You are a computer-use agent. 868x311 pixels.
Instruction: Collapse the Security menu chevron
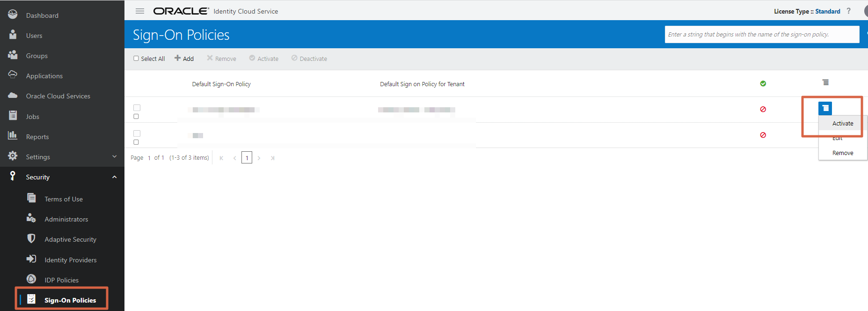click(115, 177)
